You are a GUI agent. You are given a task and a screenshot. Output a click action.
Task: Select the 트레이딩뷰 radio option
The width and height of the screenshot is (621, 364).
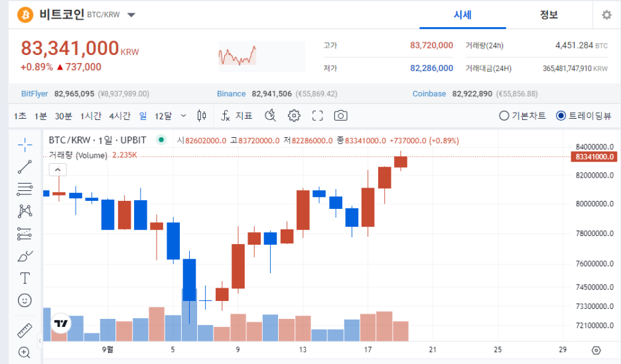click(583, 115)
